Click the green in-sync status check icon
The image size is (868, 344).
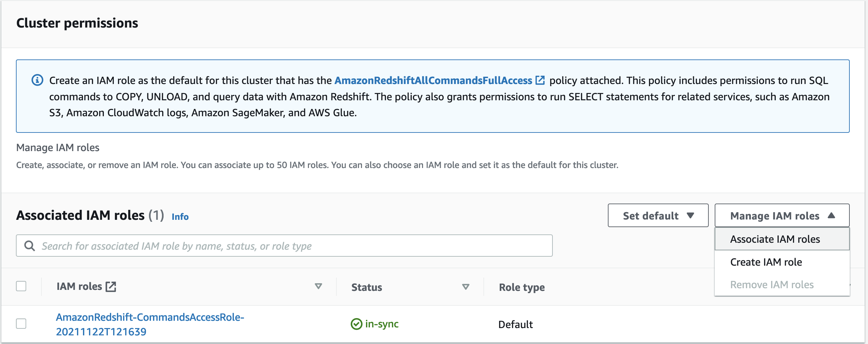(x=356, y=324)
